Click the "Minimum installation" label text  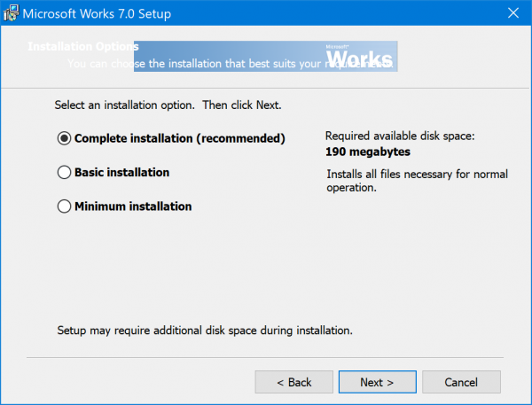(x=133, y=206)
